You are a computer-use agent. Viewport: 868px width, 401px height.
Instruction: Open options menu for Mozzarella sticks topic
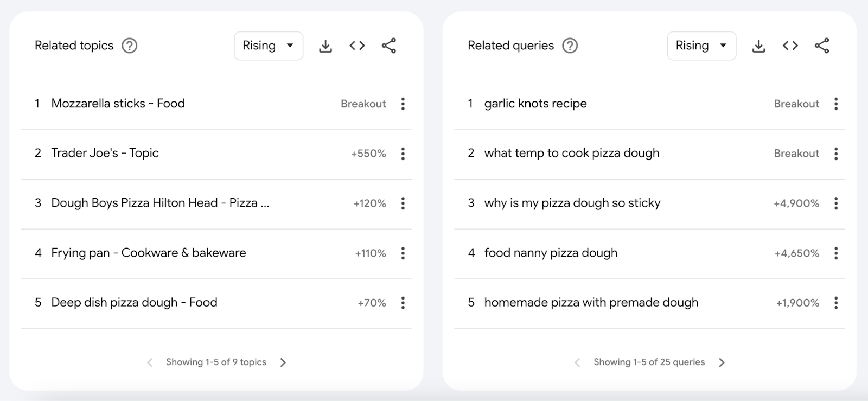pyautogui.click(x=403, y=104)
